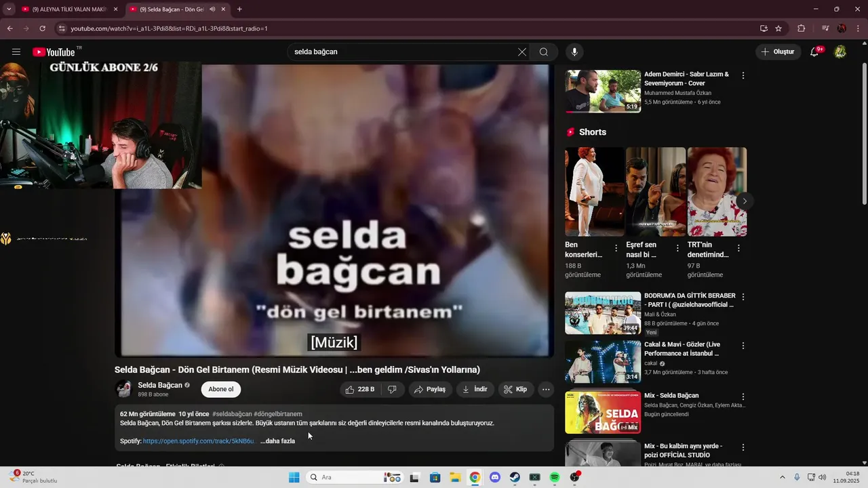Open the YouTube hamburger guide menu

[x=16, y=52]
